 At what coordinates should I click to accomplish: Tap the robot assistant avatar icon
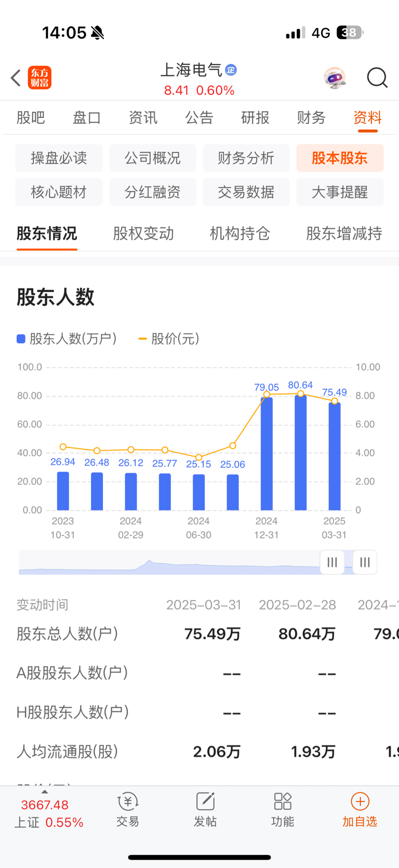[335, 78]
